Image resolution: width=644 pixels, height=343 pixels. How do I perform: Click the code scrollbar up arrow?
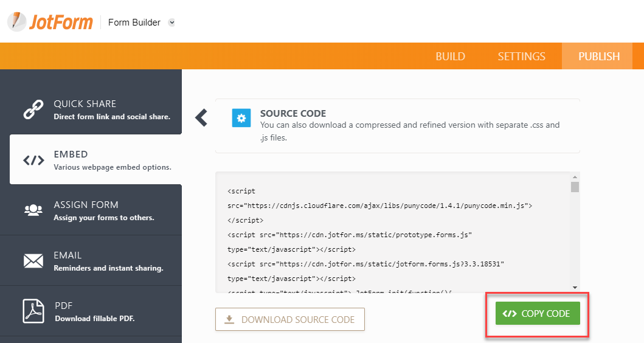[575, 177]
